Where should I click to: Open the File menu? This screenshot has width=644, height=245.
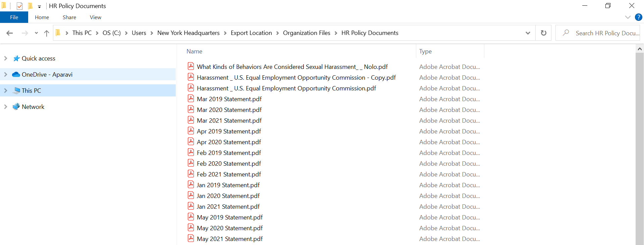tap(14, 17)
